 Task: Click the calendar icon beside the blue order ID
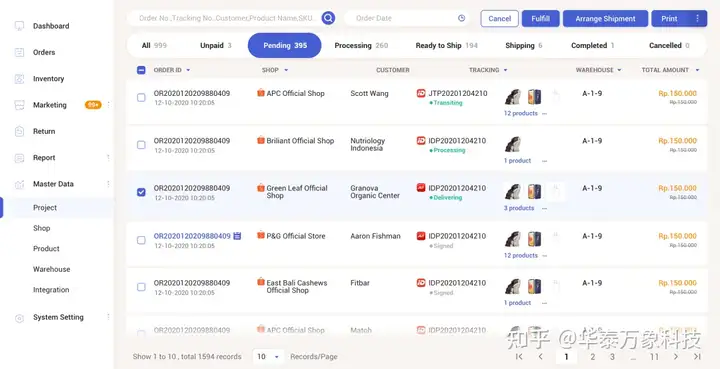pyautogui.click(x=237, y=236)
